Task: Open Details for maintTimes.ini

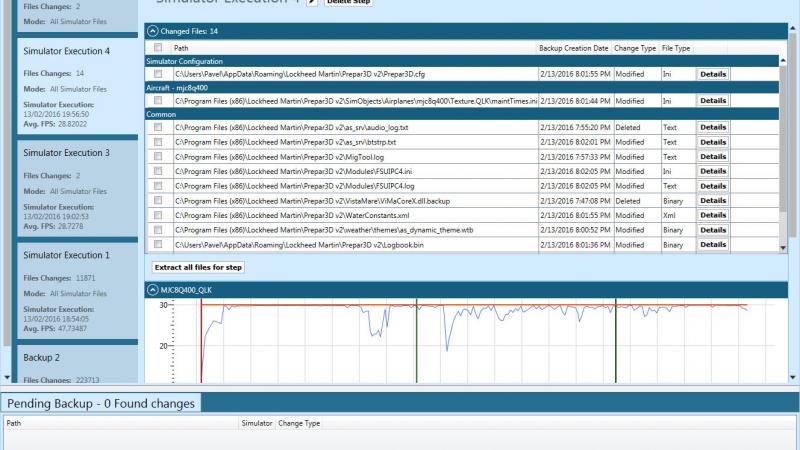Action: click(x=713, y=101)
